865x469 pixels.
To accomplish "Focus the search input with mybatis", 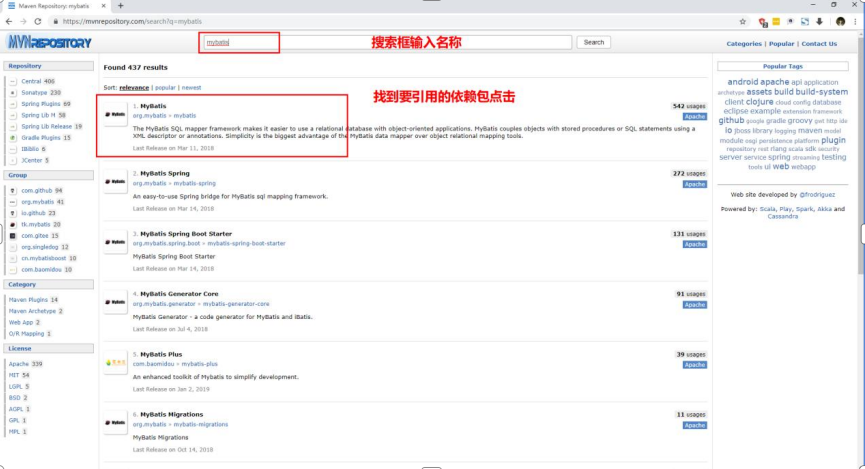I will [x=386, y=42].
